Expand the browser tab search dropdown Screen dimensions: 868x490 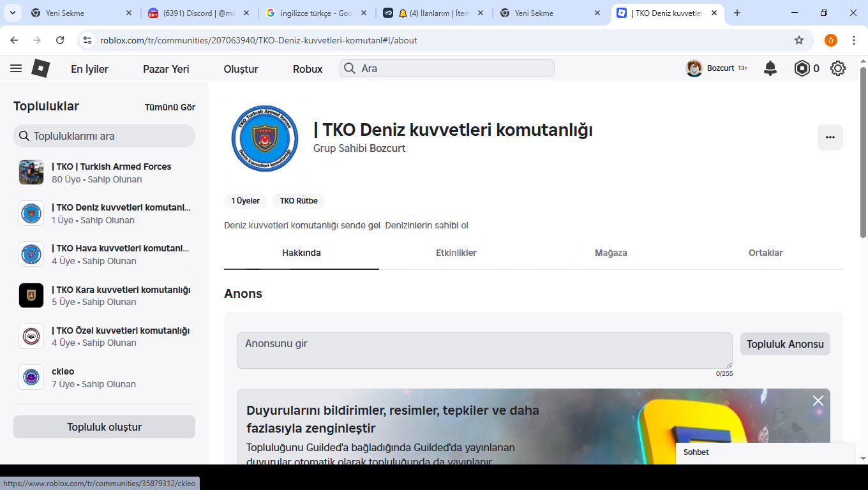13,13
